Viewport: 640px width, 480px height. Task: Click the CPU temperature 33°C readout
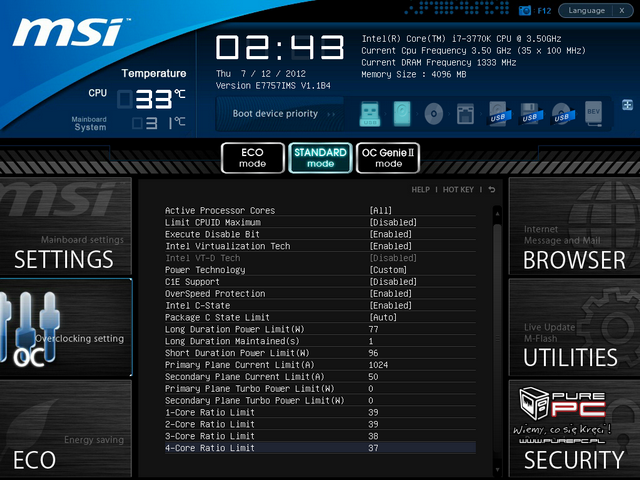pos(152,99)
